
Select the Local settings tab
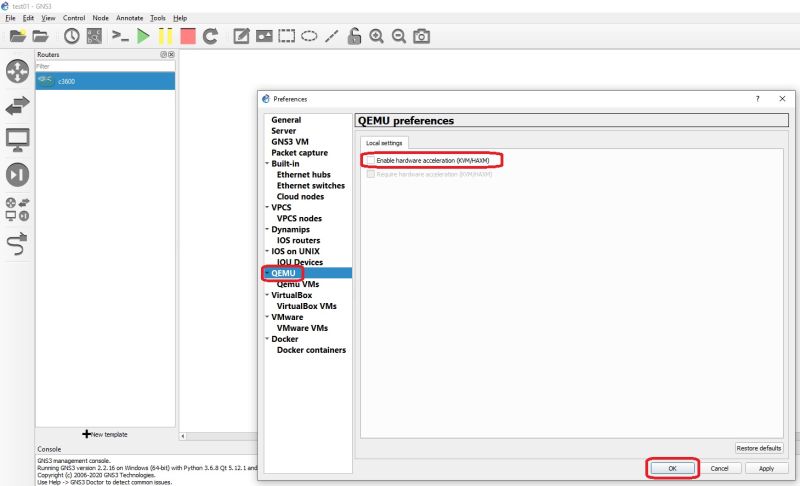point(384,143)
